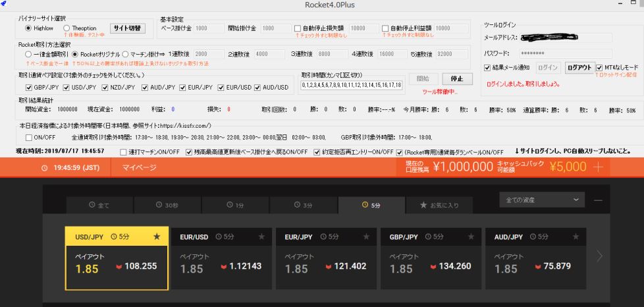Click the 5連敗後 amount field
This screenshot has height=307, width=644.
452,54
